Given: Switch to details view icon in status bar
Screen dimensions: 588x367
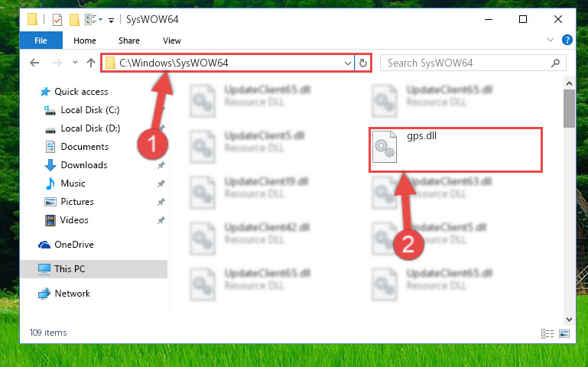Looking at the screenshot, I should 547,333.
